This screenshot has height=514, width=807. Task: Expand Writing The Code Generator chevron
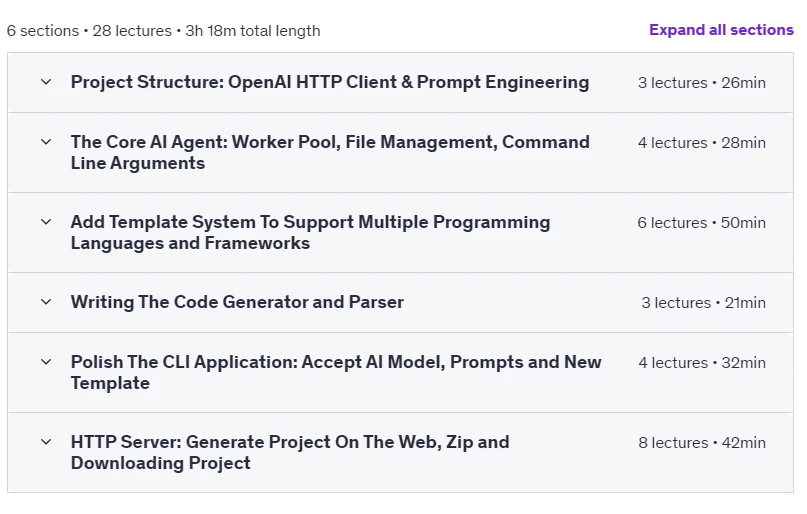[x=46, y=302]
